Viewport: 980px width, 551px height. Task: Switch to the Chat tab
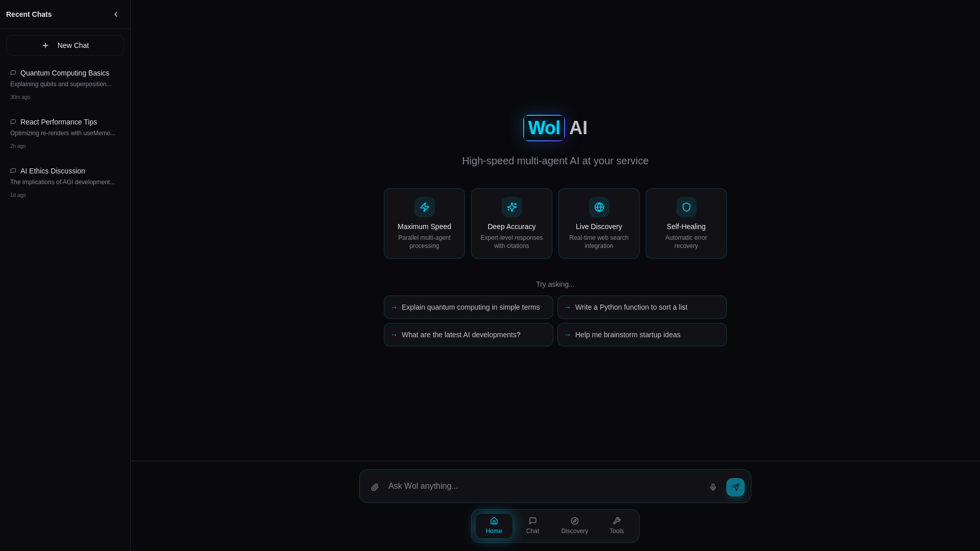click(532, 525)
